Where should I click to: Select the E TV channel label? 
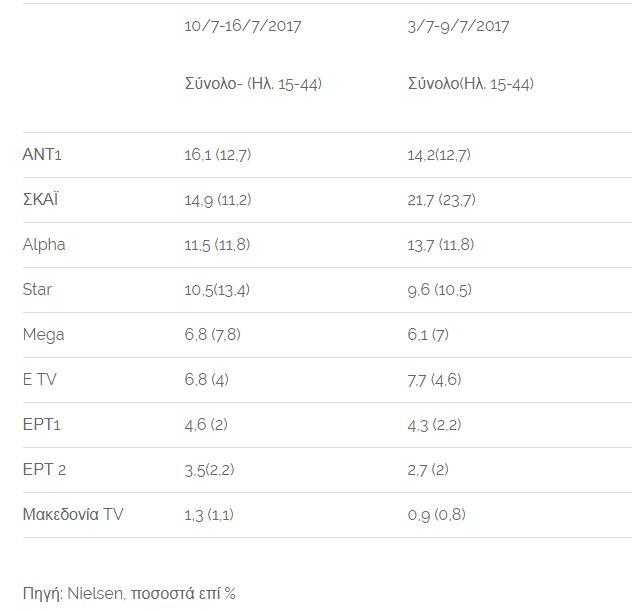39,380
